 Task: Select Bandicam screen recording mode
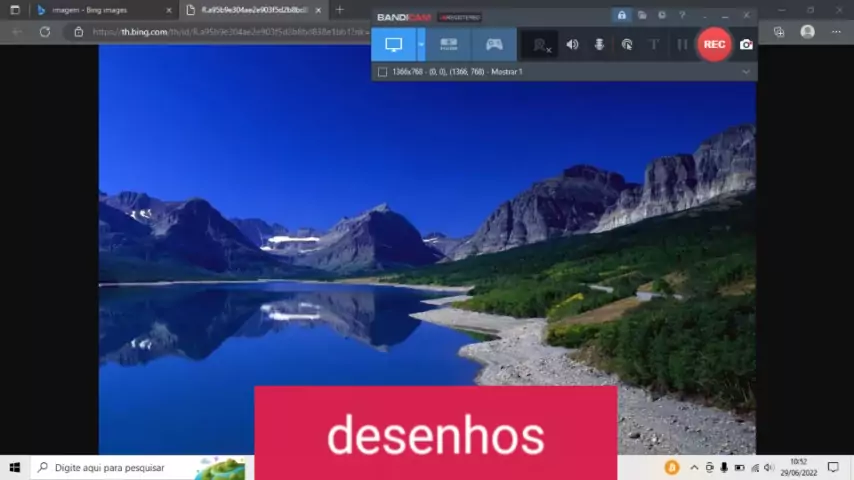point(393,45)
